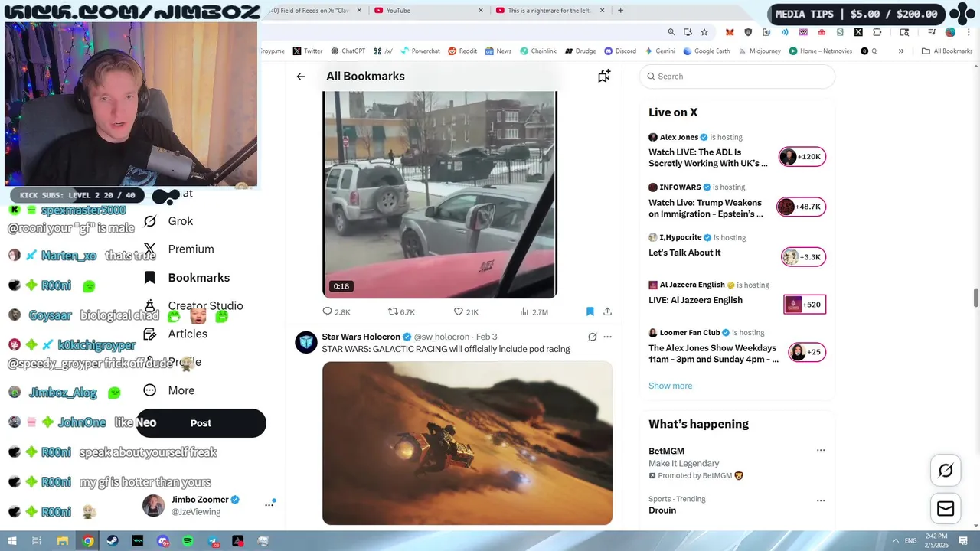The height and width of the screenshot is (551, 980).
Task: Open Spotify from taskbar
Action: pyautogui.click(x=188, y=541)
